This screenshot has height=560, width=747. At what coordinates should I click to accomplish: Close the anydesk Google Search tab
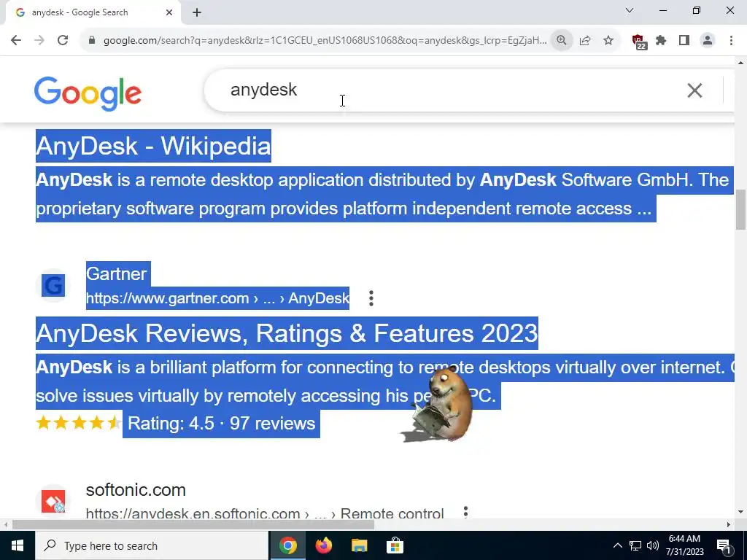[169, 12]
